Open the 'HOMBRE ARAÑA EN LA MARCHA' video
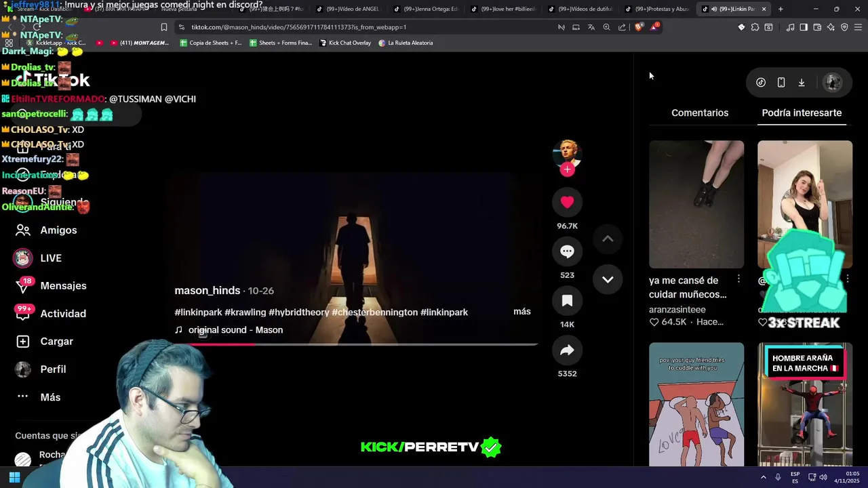The image size is (868, 488). click(x=805, y=404)
